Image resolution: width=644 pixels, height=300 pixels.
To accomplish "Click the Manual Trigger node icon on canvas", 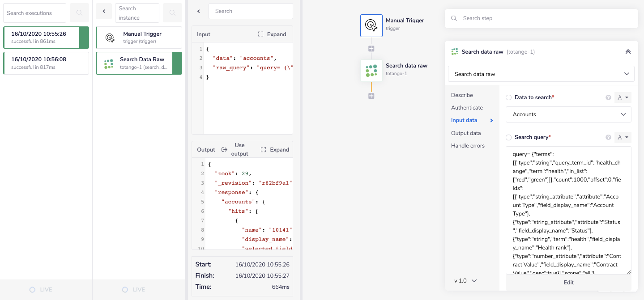I will tap(371, 25).
